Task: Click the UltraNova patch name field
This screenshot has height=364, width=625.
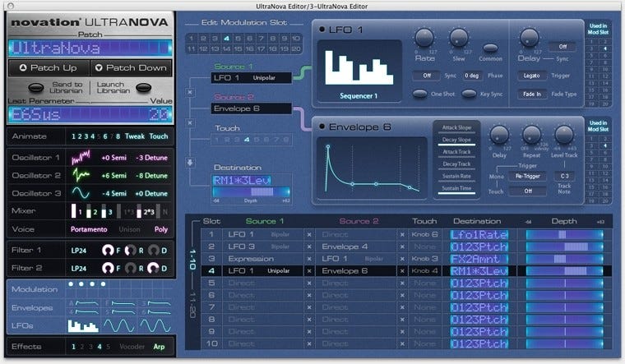Action: (x=88, y=47)
